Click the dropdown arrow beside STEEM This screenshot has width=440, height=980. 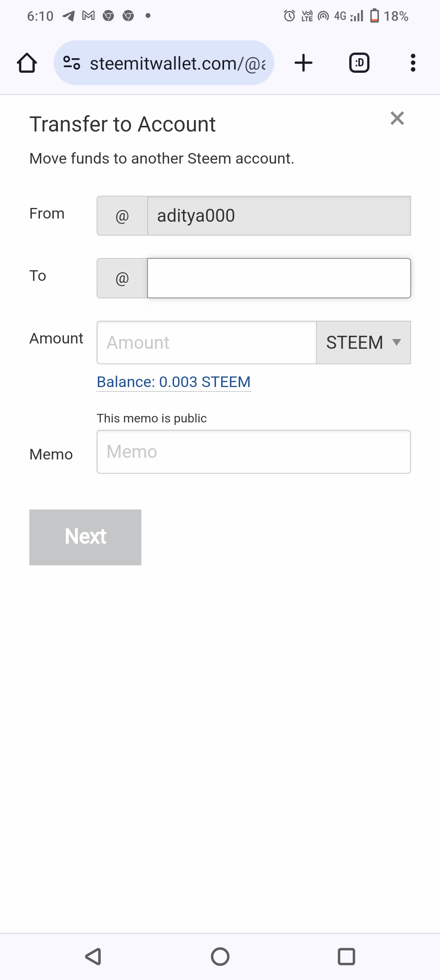click(396, 343)
